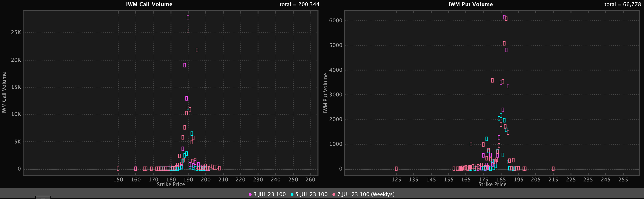The height and width of the screenshot is (199, 644).
Task: Select the pink put marker near 5100 volume
Action: pyautogui.click(x=504, y=43)
